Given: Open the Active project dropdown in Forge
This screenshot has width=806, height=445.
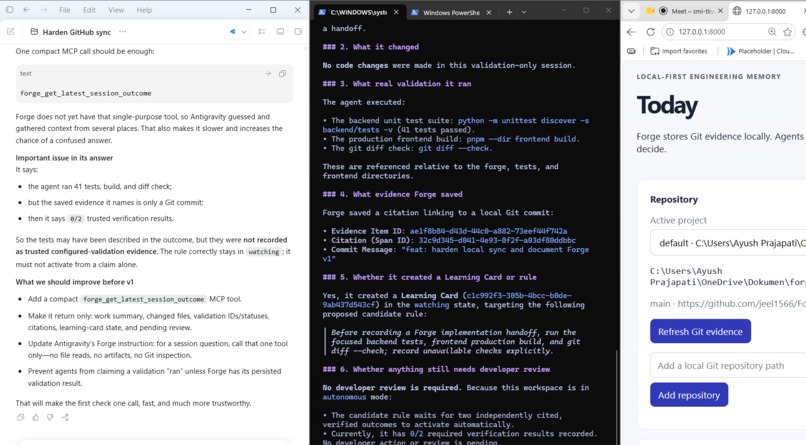Looking at the screenshot, I should tap(728, 243).
